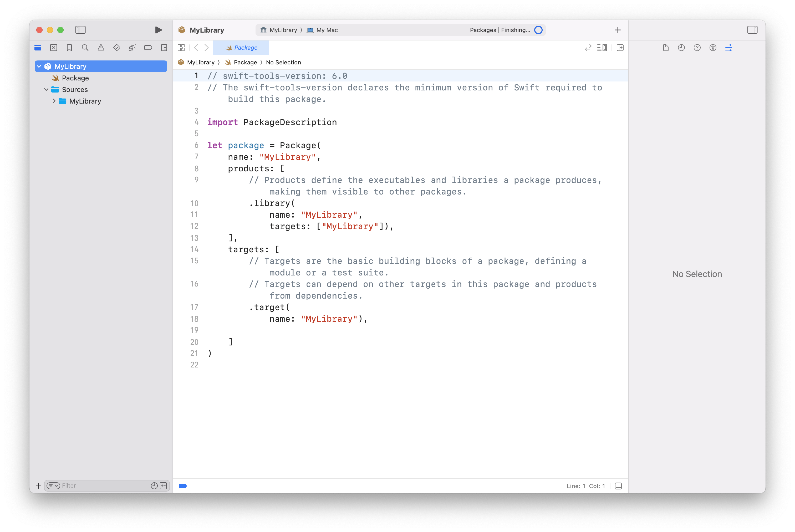The image size is (795, 532).
Task: Open the Issue navigator warning icon
Action: point(101,48)
